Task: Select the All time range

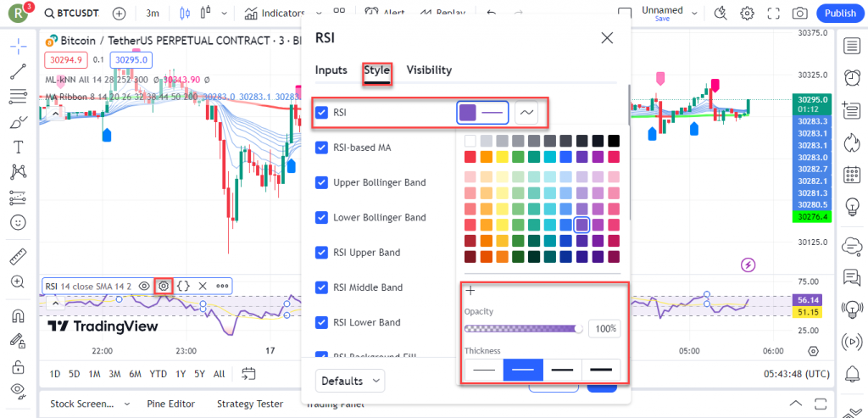Action: tap(220, 374)
